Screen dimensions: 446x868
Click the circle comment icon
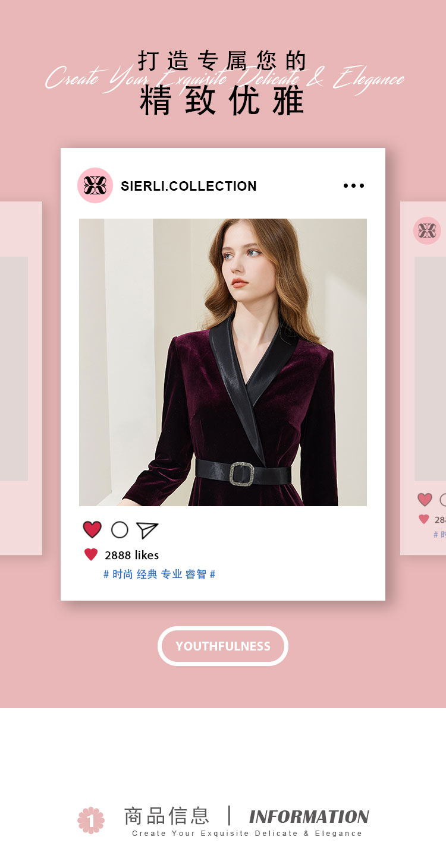tap(120, 529)
